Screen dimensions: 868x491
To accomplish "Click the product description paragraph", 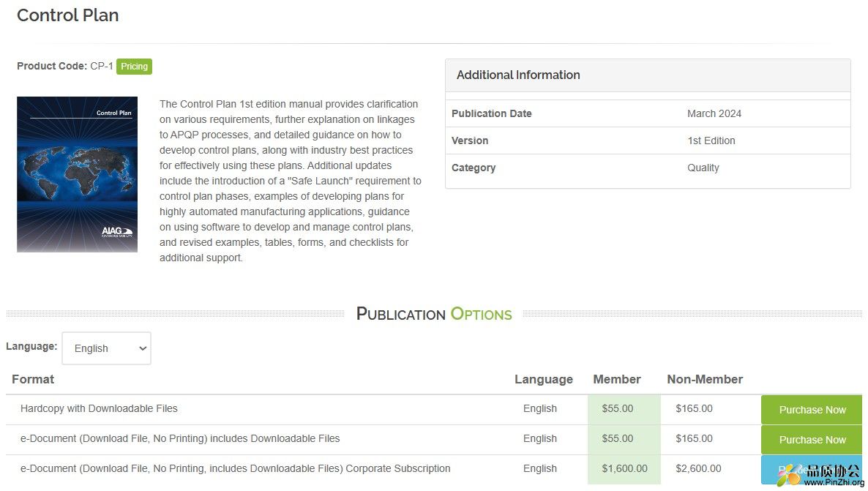I will click(290, 181).
